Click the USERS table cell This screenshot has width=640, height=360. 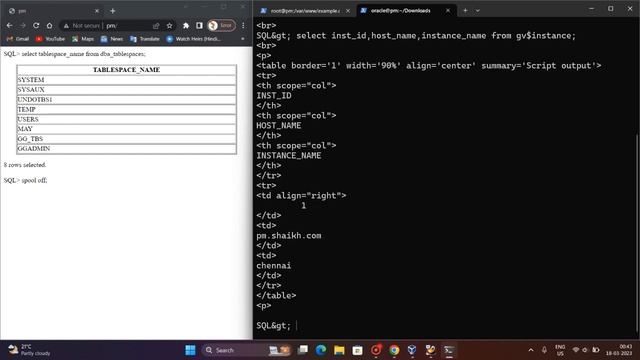coord(127,119)
